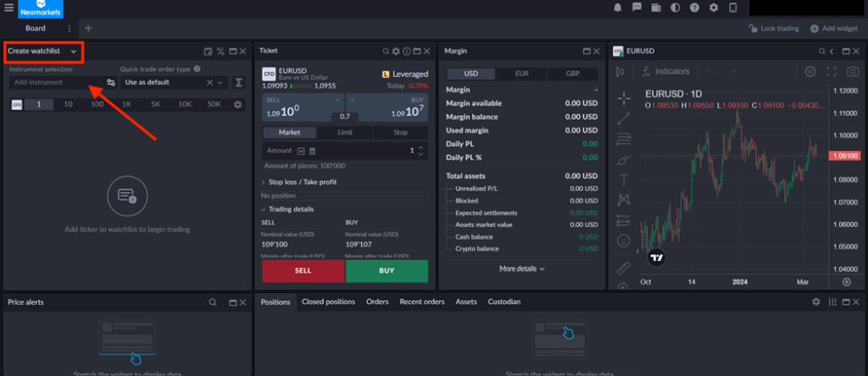The width and height of the screenshot is (868, 376).
Task: Switch to Closed positions tab
Action: point(328,301)
